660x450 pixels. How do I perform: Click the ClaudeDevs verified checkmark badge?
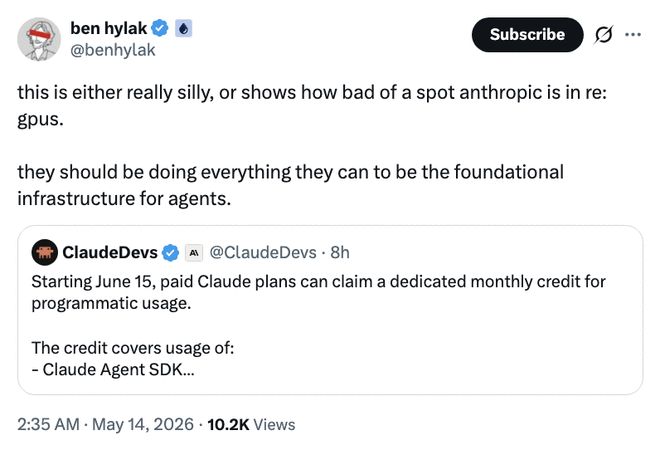(x=170, y=253)
